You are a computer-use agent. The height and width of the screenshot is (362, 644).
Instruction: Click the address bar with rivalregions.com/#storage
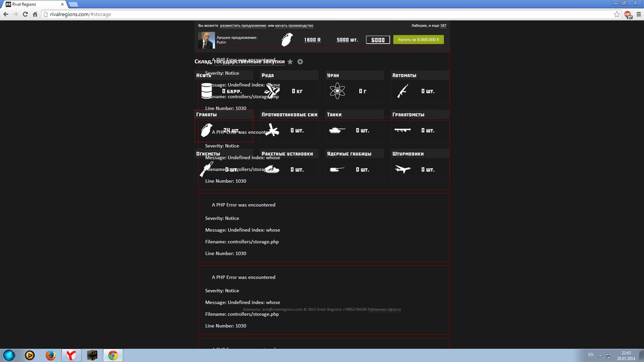[327, 15]
